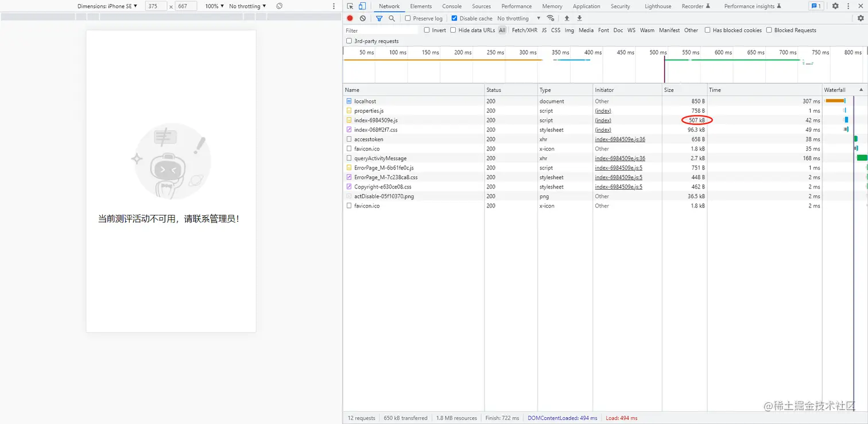The height and width of the screenshot is (424, 868).
Task: Filter requests by Img type
Action: [x=569, y=30]
